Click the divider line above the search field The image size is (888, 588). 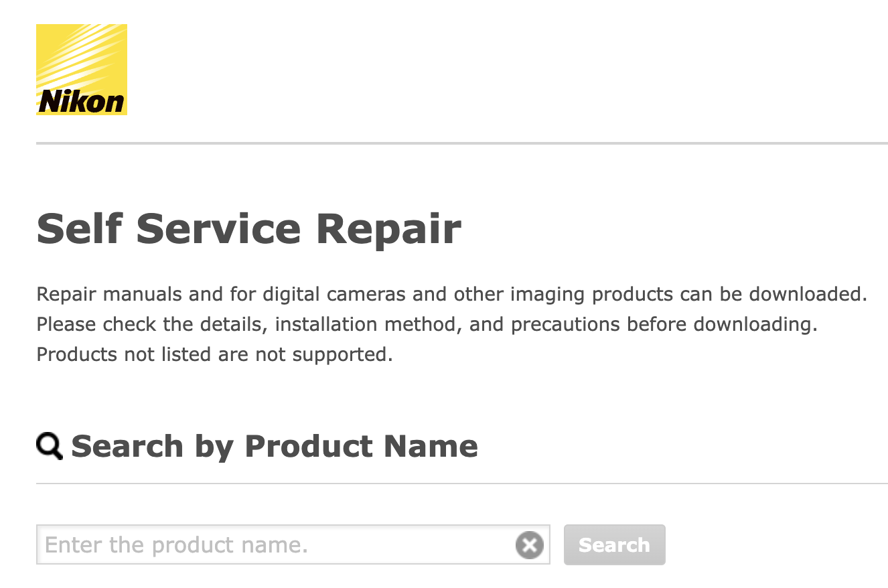461,483
